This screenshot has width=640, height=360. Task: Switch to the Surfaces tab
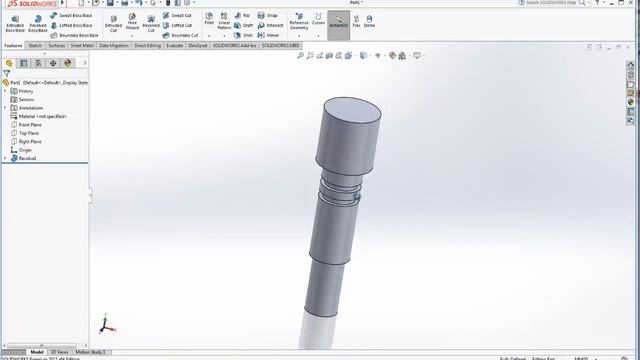56,46
